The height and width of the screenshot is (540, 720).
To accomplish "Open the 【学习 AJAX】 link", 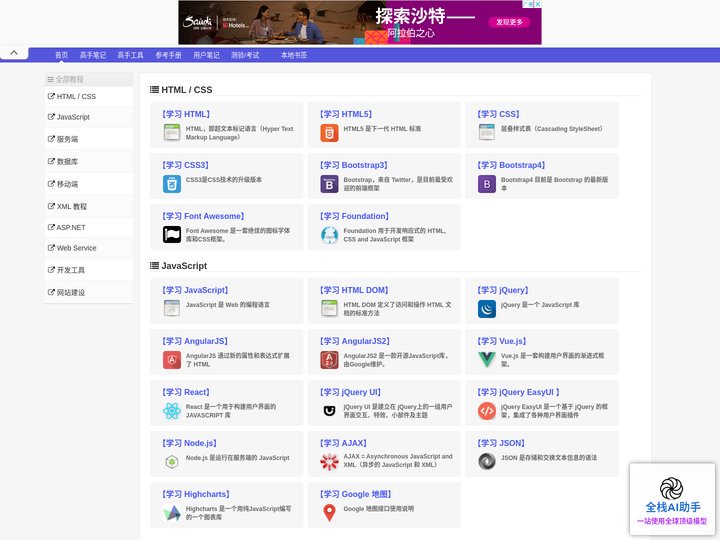I will (x=343, y=443).
